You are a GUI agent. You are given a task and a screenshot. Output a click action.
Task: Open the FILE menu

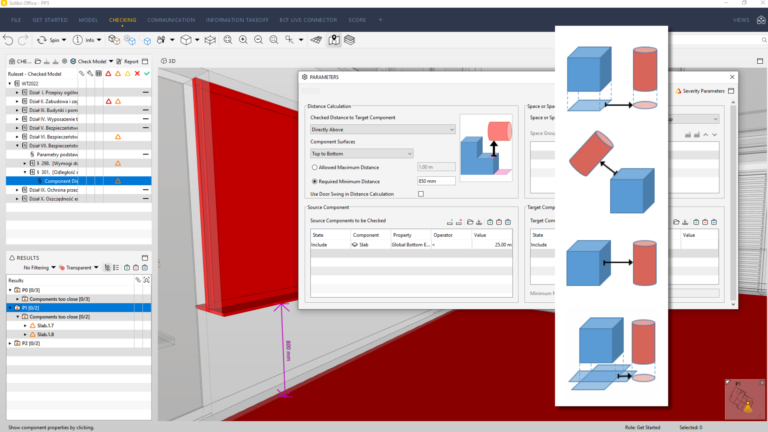[16, 20]
